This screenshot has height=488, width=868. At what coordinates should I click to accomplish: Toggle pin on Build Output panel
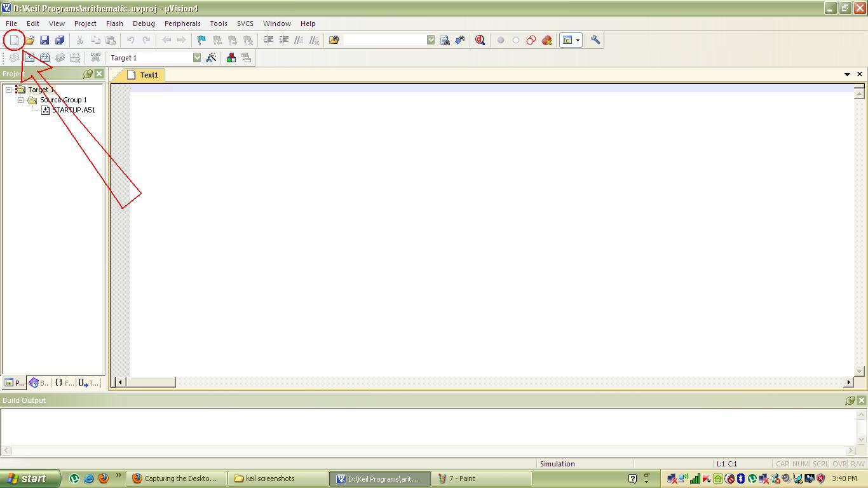850,400
